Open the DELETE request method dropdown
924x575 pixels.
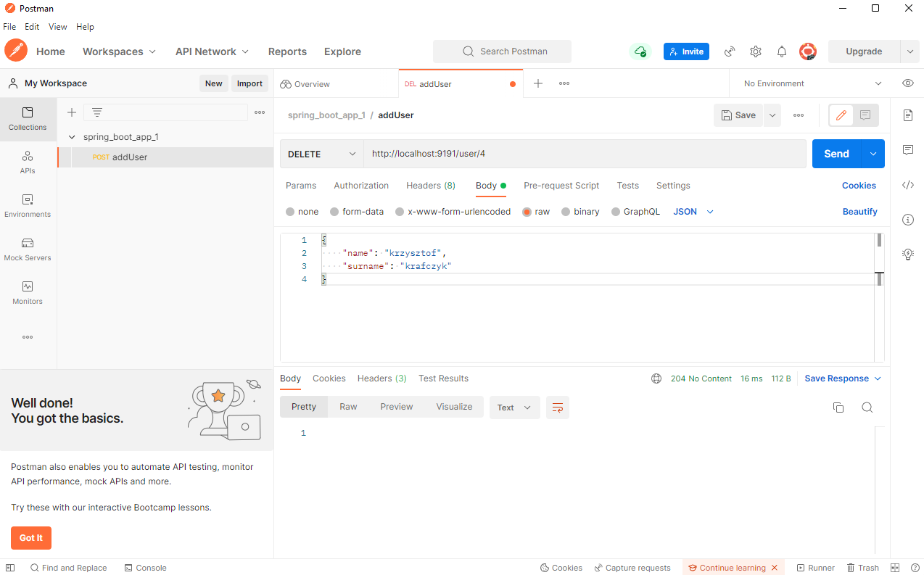321,154
